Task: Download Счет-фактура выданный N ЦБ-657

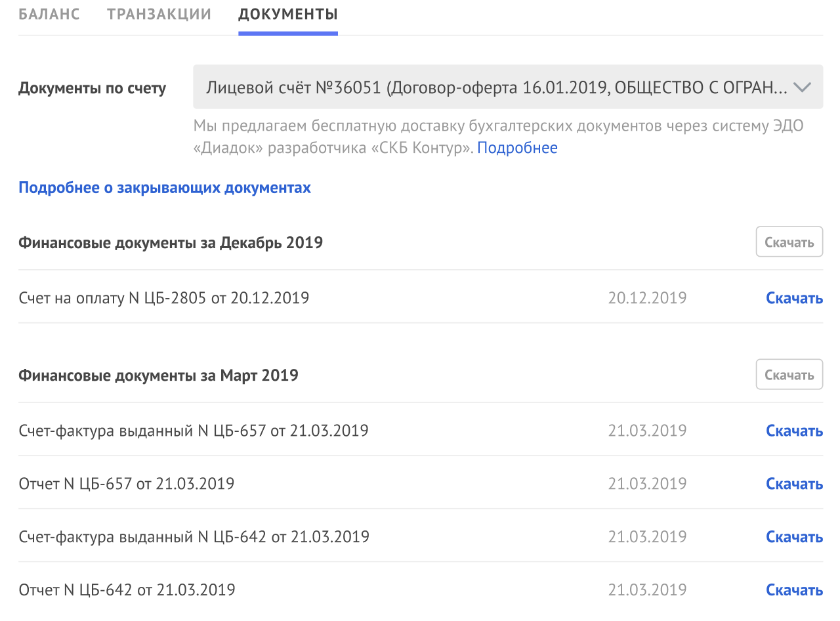Action: [x=794, y=431]
